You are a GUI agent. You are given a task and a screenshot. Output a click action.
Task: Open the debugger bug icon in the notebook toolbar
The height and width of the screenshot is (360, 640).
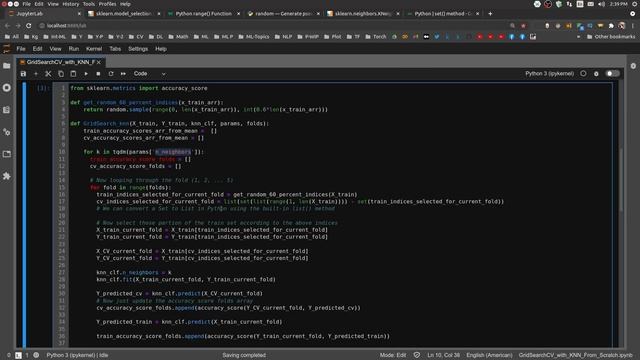[x=596, y=74]
